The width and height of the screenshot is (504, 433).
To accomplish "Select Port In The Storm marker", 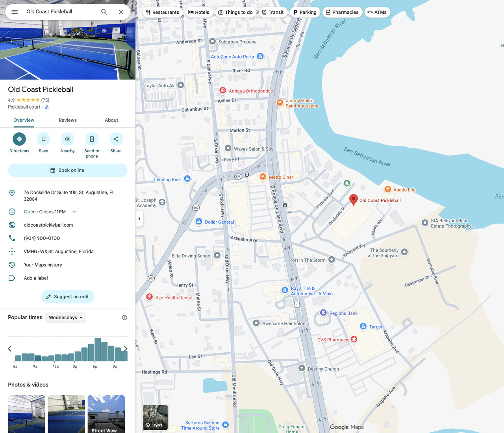I will pyautogui.click(x=332, y=259).
